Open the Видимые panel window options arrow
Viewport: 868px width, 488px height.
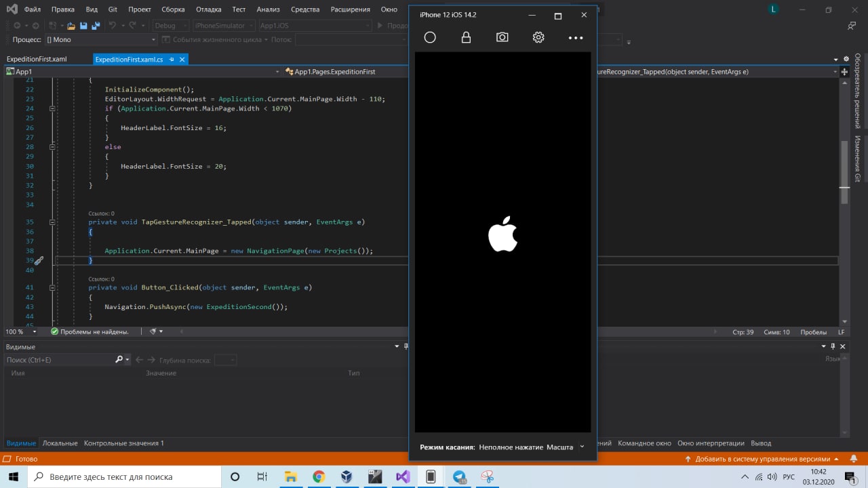click(x=397, y=346)
